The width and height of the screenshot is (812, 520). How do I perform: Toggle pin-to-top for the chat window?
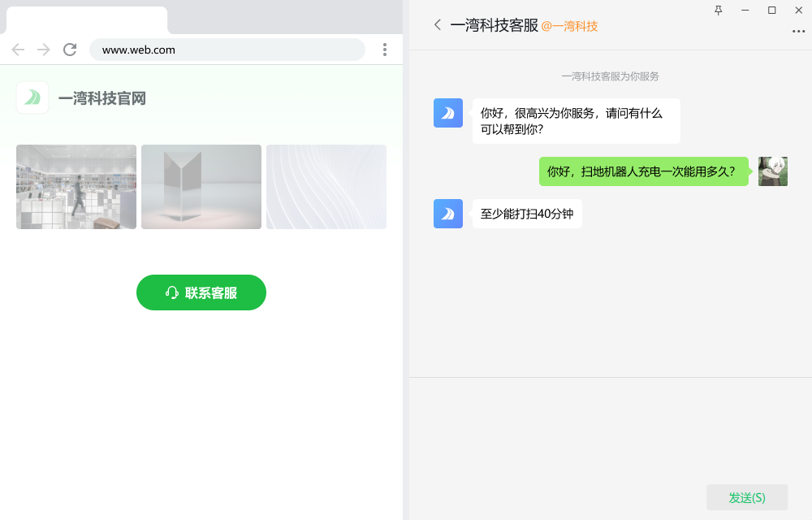coord(718,11)
